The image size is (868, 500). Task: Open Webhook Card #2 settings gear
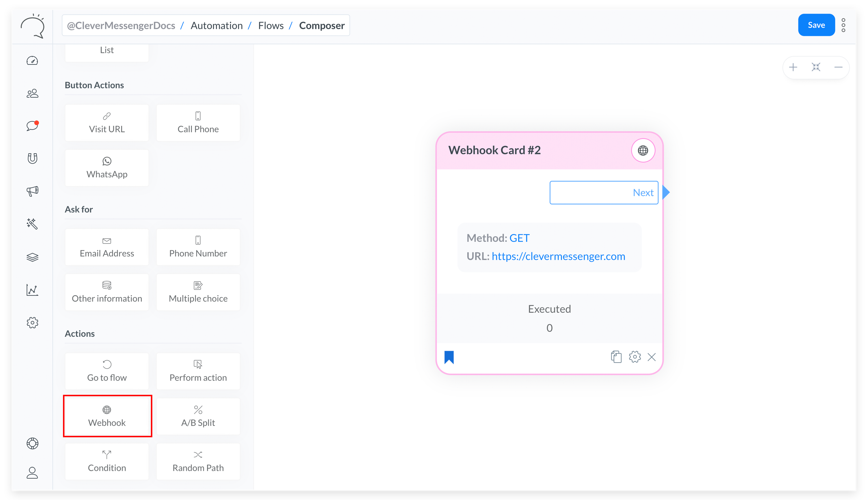pos(635,357)
